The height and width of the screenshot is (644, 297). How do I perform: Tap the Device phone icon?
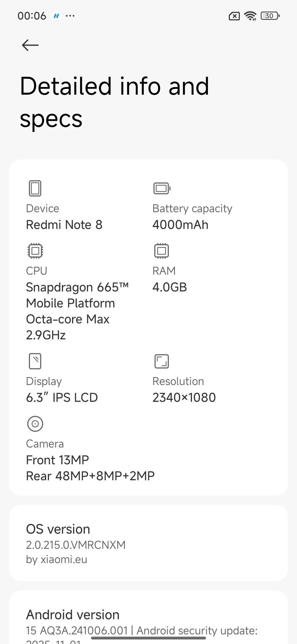pos(35,189)
